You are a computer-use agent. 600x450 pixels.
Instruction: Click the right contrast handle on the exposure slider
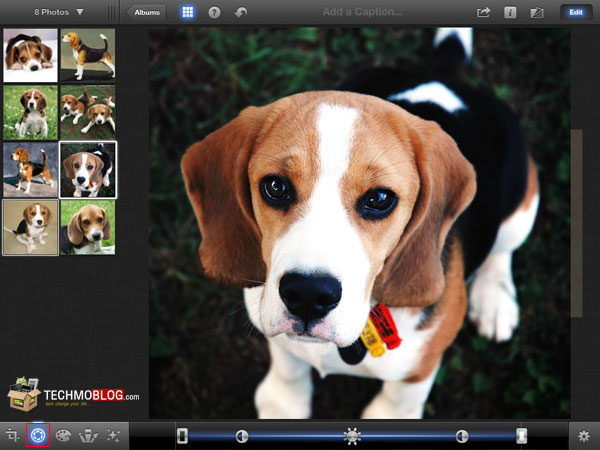[462, 436]
